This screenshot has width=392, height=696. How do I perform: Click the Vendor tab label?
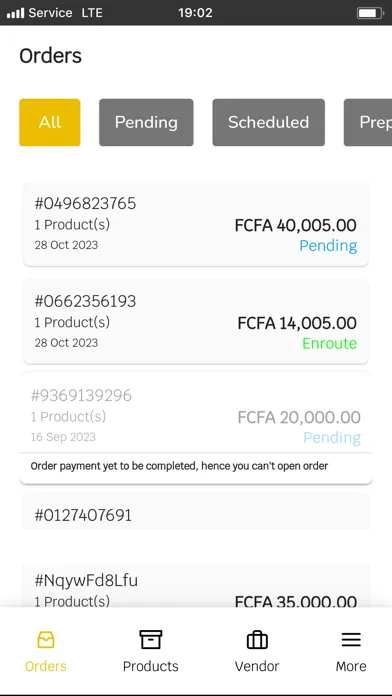tap(257, 666)
